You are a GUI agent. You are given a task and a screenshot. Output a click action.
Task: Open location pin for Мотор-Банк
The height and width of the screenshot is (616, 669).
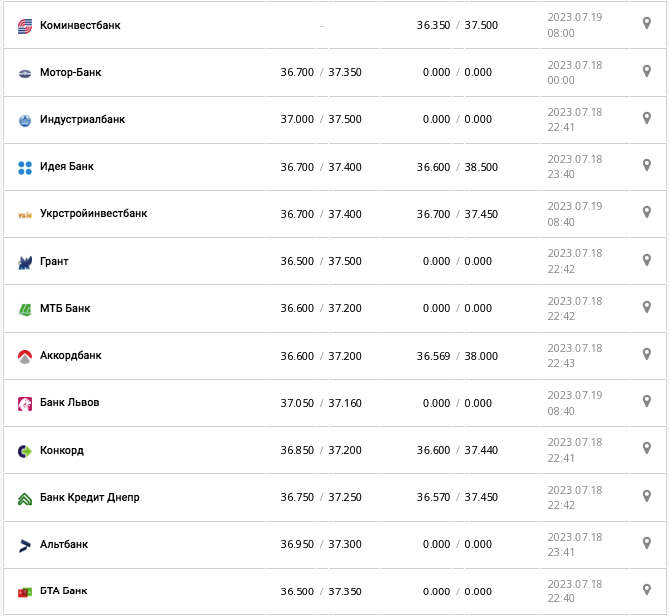647,71
